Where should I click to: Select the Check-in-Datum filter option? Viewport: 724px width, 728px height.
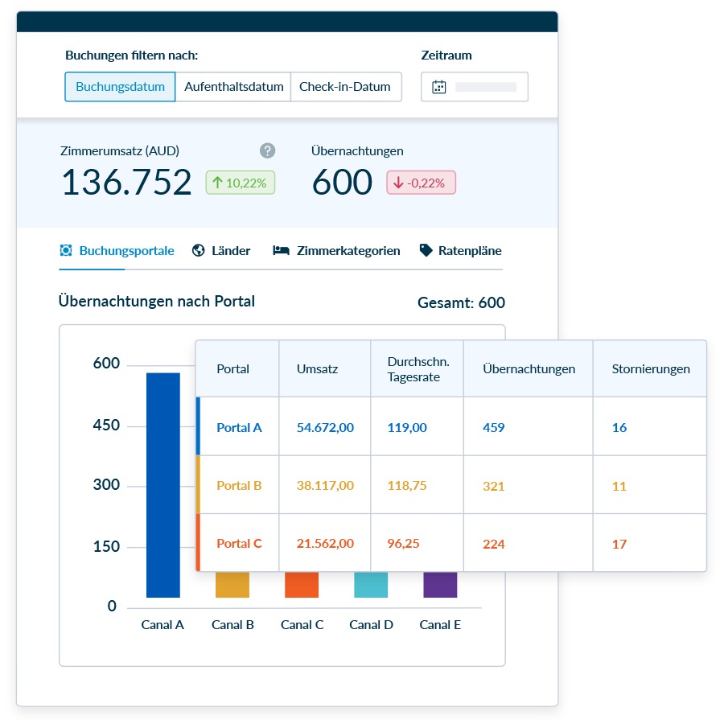tap(346, 86)
